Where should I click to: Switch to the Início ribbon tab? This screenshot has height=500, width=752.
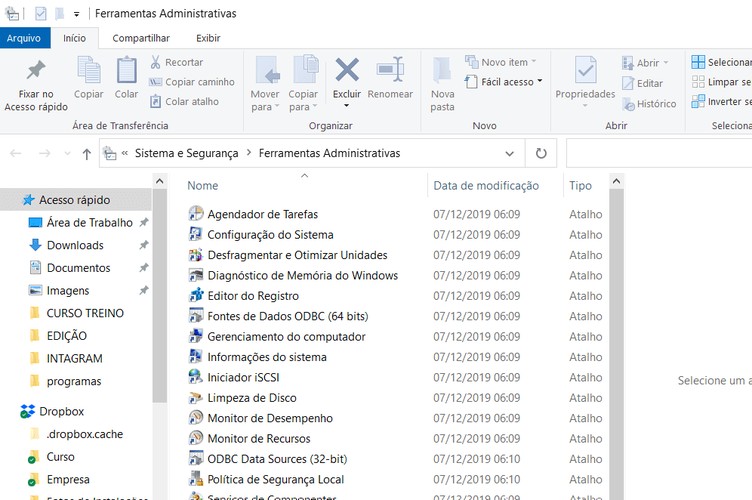[x=74, y=38]
